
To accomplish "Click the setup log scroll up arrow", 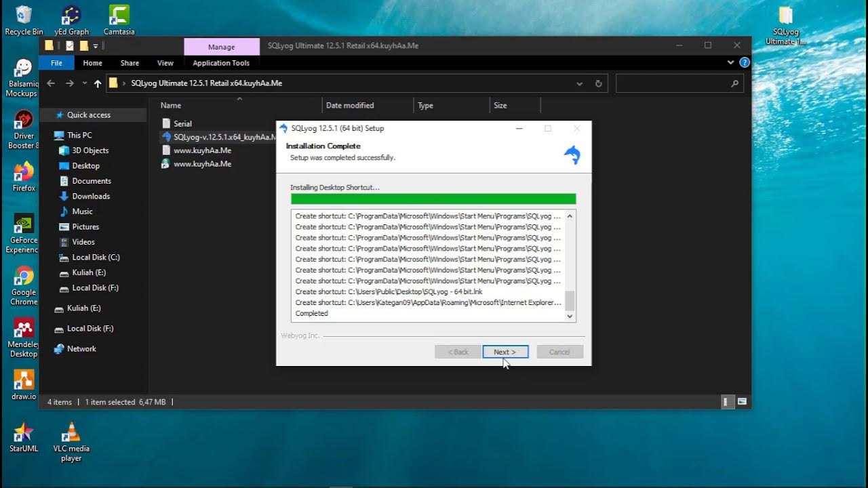I will [x=570, y=216].
